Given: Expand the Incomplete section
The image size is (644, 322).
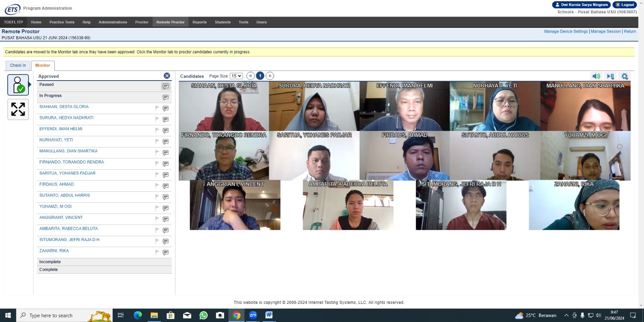Looking at the screenshot, I should click(x=104, y=262).
